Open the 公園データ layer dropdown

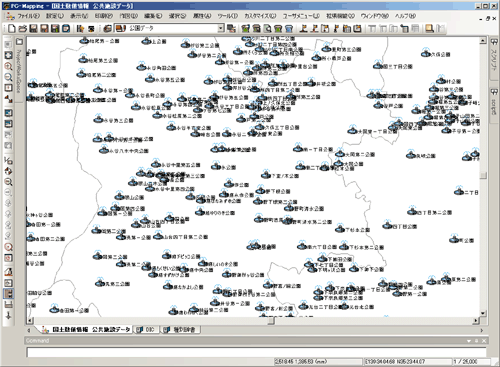click(221, 29)
